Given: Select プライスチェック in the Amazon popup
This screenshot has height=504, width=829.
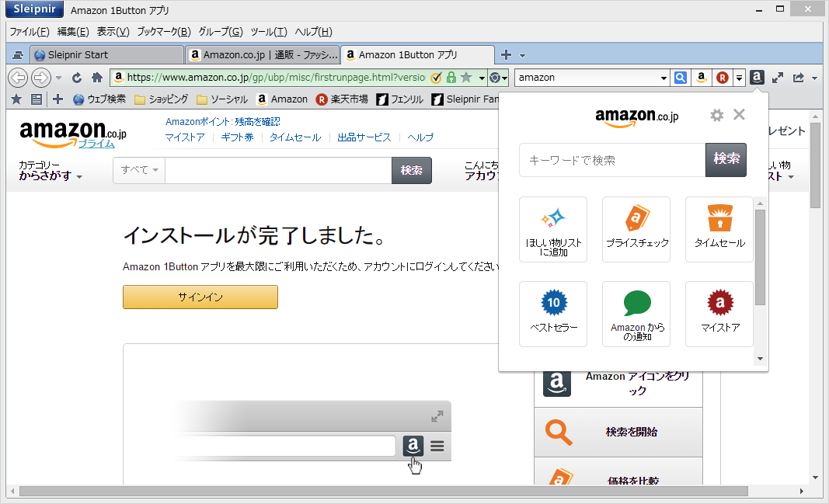Looking at the screenshot, I should click(636, 229).
